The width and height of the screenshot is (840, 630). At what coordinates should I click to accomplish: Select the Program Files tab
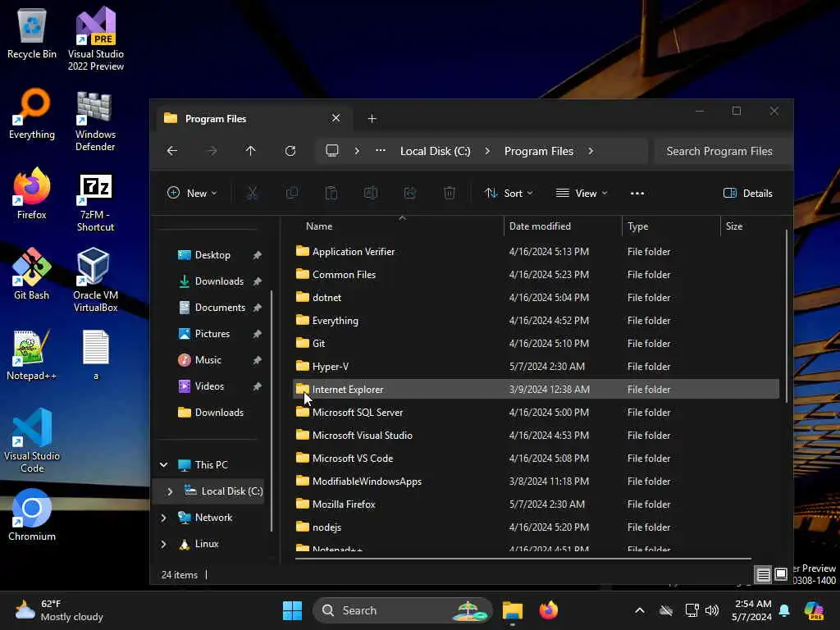pyautogui.click(x=254, y=119)
